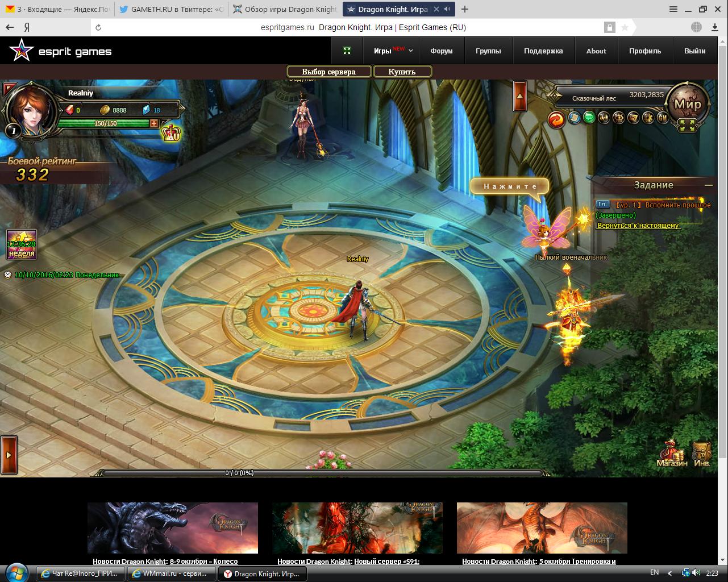Toggle the eye visibility icon

(x=618, y=118)
